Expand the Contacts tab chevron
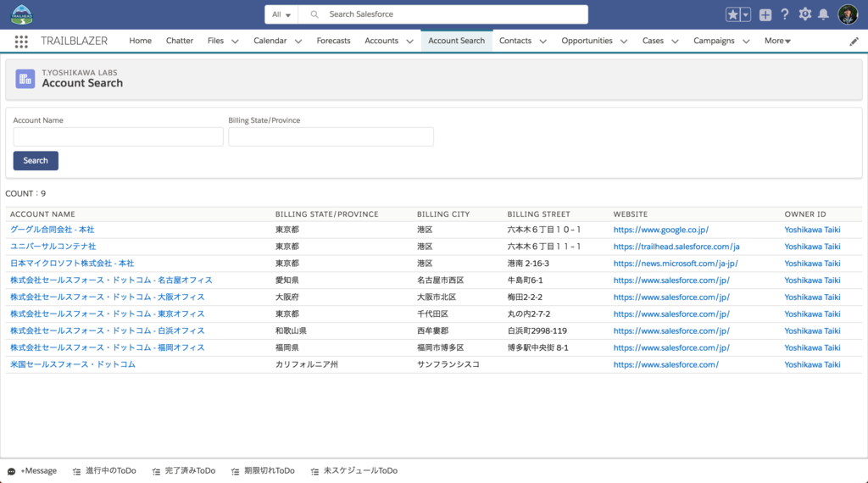The image size is (868, 483). 542,42
